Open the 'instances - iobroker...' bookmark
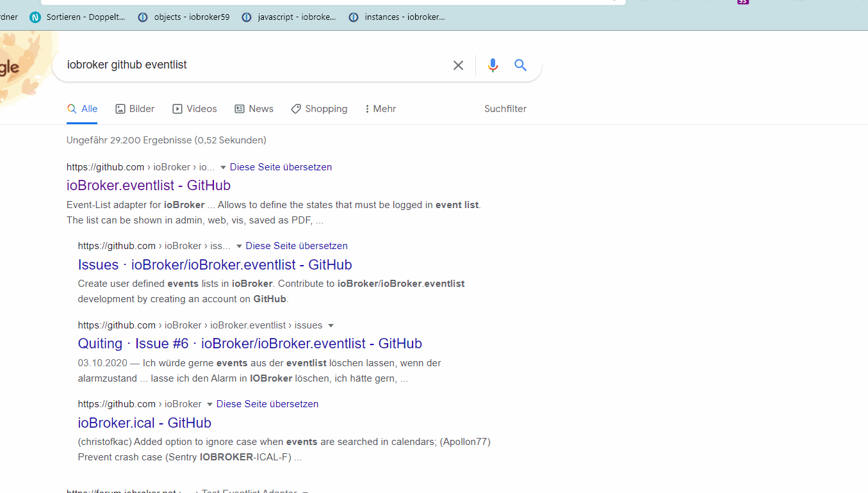Image resolution: width=868 pixels, height=493 pixels. pos(397,17)
